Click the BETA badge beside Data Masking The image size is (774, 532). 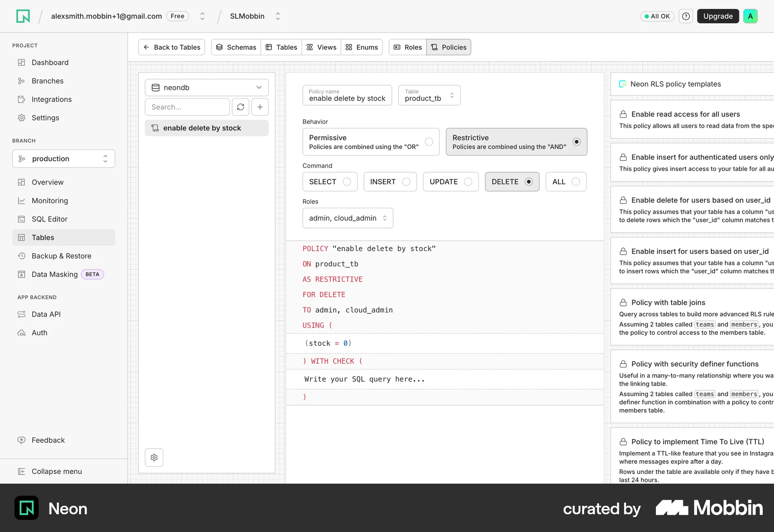pos(92,274)
